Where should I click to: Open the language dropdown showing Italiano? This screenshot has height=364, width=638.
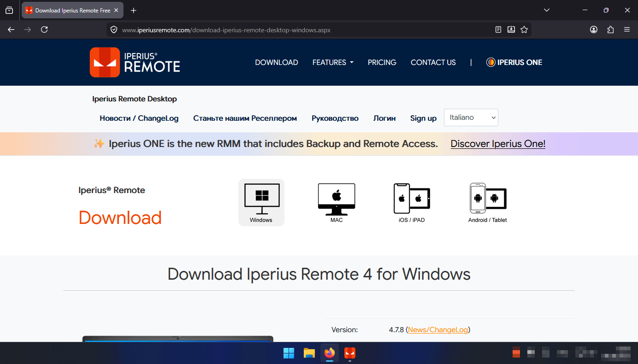coord(471,117)
